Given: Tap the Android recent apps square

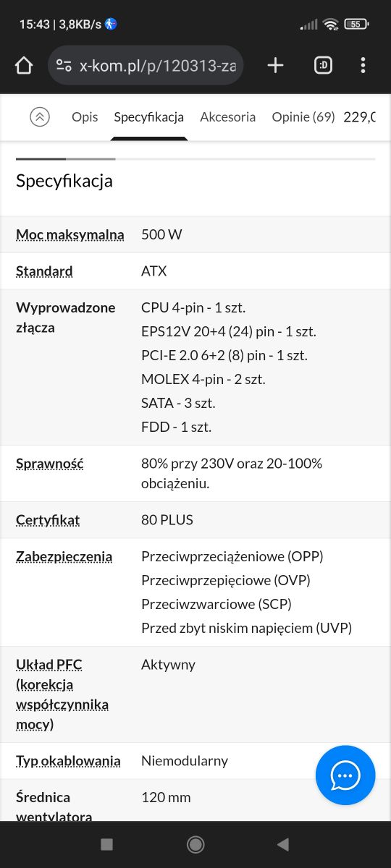Looking at the screenshot, I should coord(107,844).
